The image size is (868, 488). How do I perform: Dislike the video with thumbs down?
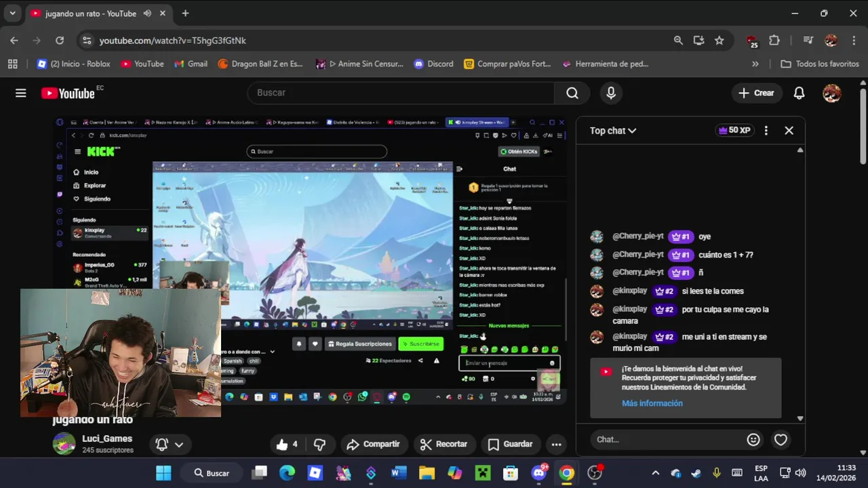320,444
